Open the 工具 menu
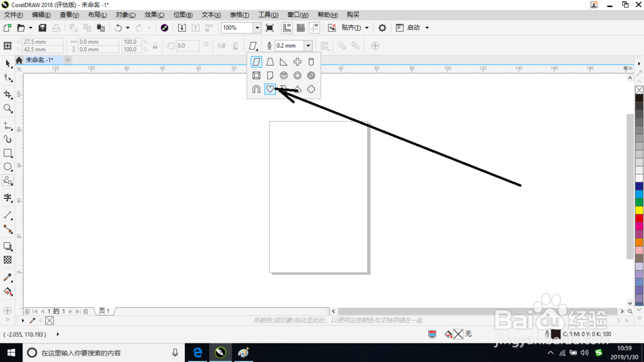The image size is (644, 362). click(268, 15)
